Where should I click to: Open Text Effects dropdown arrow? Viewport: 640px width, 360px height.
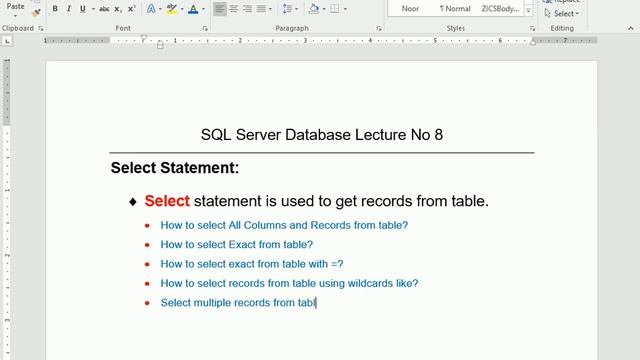[160, 9]
